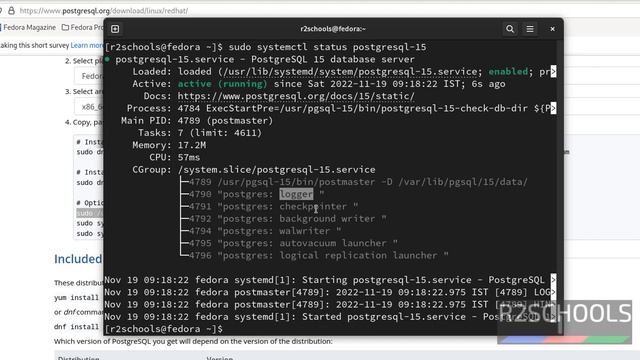Screen dimensions: 640x360
Task: Click the postgresql.org URL in address bar
Action: [x=104, y=11]
